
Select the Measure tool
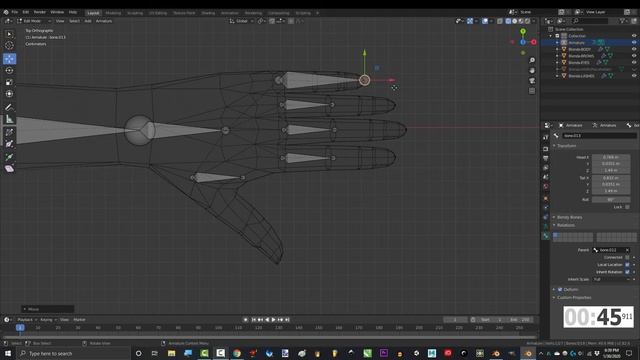pos(9,119)
